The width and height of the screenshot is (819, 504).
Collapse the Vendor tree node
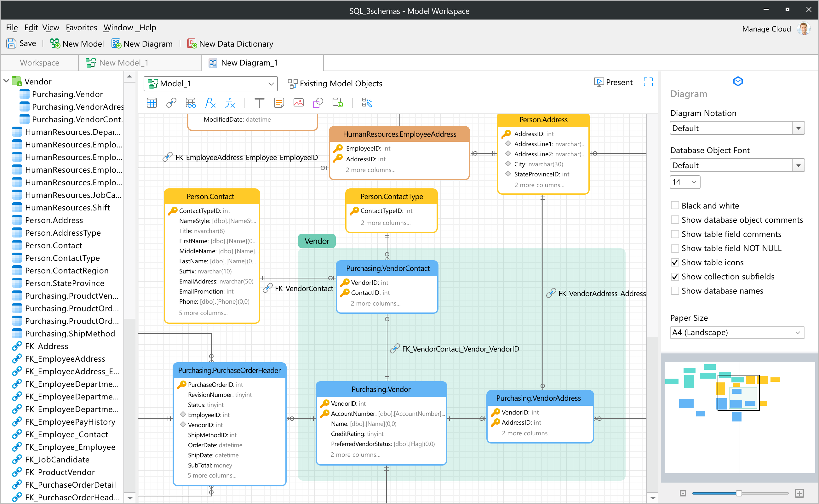[6, 81]
